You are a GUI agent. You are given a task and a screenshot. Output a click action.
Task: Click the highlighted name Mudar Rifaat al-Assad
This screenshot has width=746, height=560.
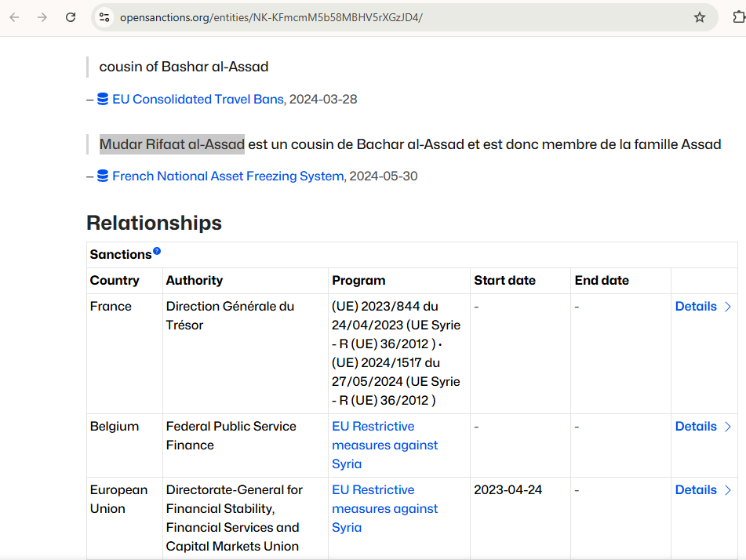tap(172, 144)
